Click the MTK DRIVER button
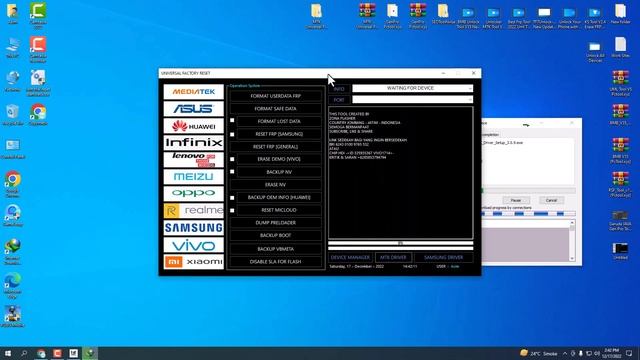Screen dimensions: 640x360 click(393, 258)
